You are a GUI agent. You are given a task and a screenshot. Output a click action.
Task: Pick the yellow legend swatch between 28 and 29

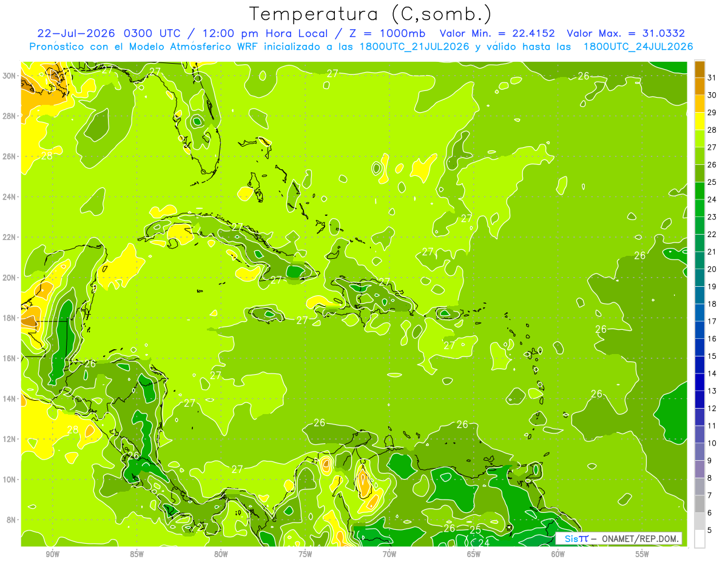699,121
